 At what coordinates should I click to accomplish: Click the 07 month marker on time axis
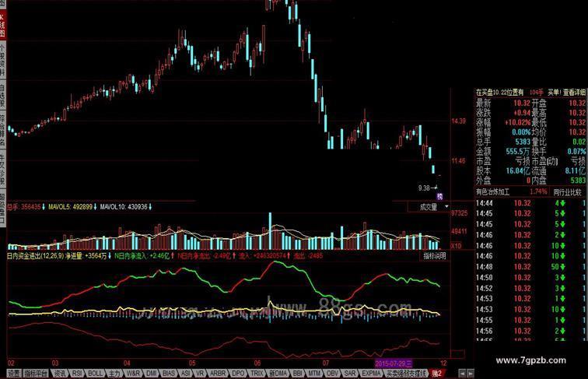(325, 363)
